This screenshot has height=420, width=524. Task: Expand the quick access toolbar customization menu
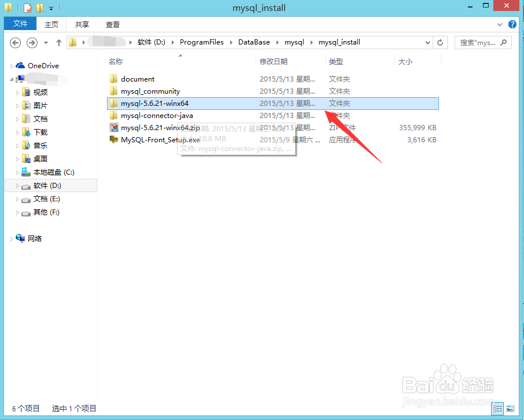coord(51,8)
